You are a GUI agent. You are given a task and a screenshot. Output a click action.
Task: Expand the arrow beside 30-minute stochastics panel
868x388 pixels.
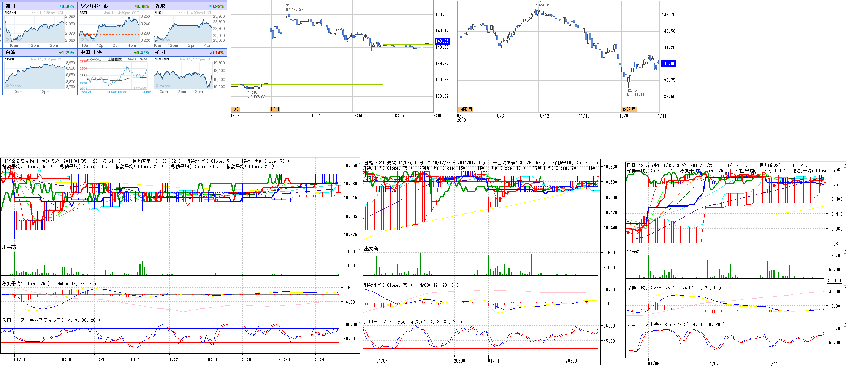click(x=845, y=324)
